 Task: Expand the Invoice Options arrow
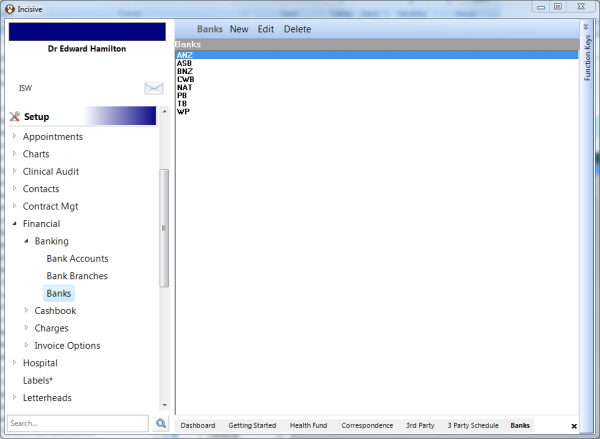point(26,345)
